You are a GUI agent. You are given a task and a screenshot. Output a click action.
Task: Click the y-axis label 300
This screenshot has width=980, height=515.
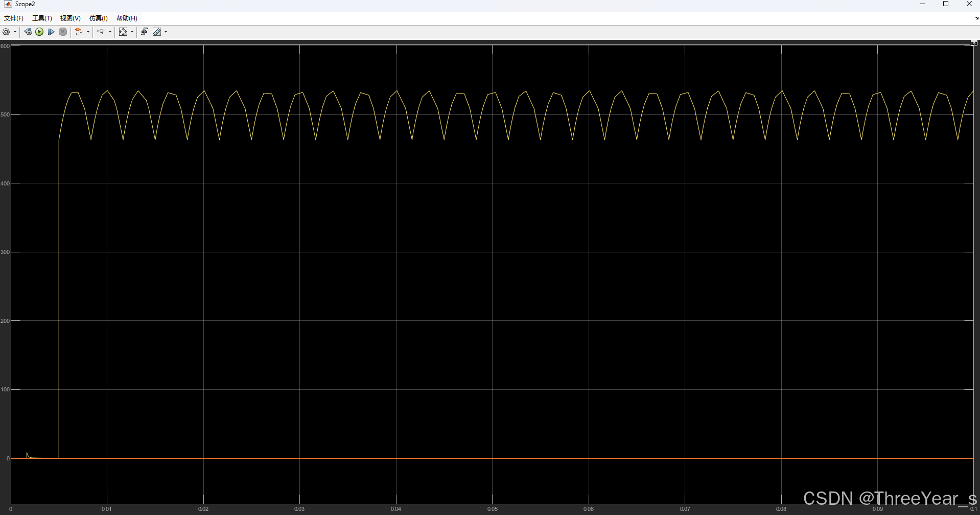[x=5, y=252]
